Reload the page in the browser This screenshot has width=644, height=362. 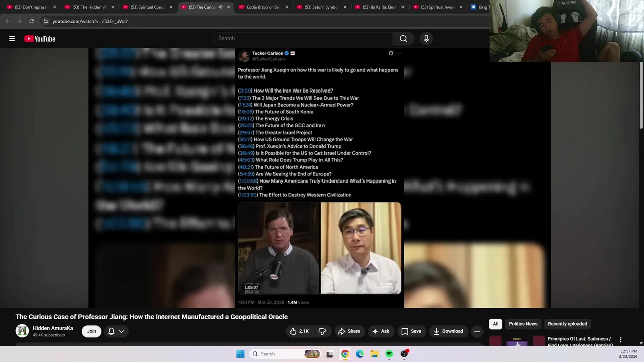click(x=31, y=21)
